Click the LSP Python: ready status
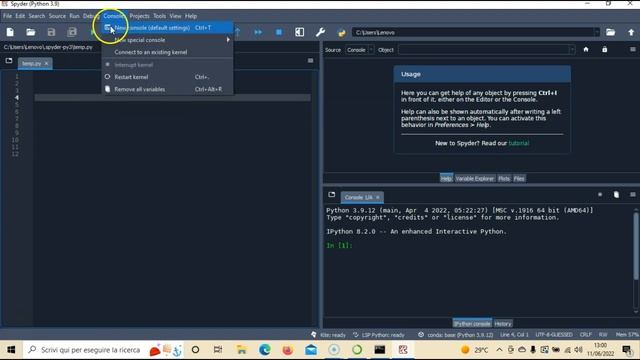640x360 pixels. click(x=378, y=335)
